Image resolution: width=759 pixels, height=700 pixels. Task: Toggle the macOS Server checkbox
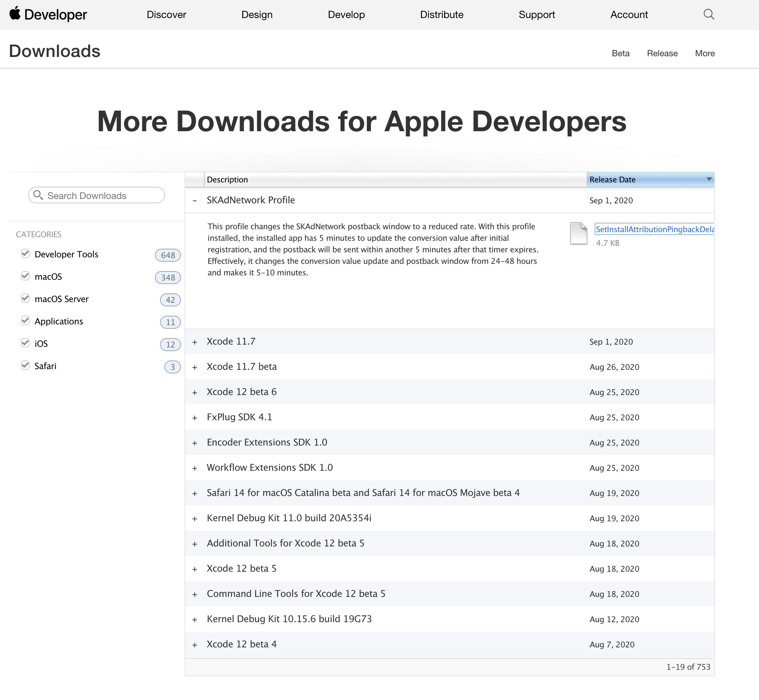pos(25,298)
